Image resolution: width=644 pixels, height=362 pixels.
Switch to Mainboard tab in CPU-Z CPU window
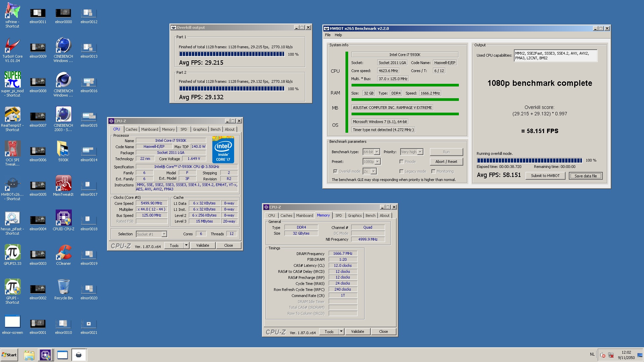[150, 129]
